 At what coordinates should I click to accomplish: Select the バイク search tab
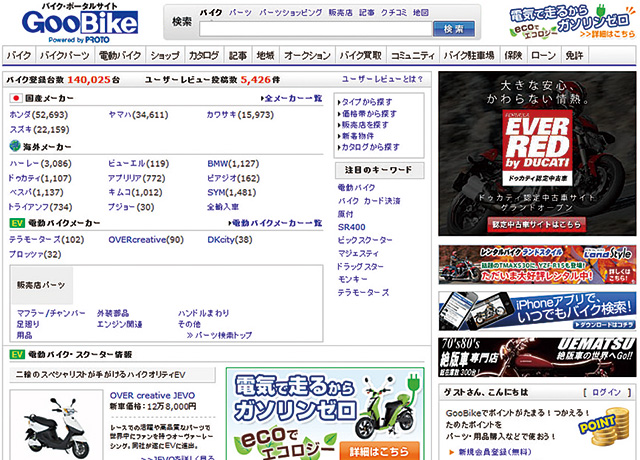[x=211, y=13]
